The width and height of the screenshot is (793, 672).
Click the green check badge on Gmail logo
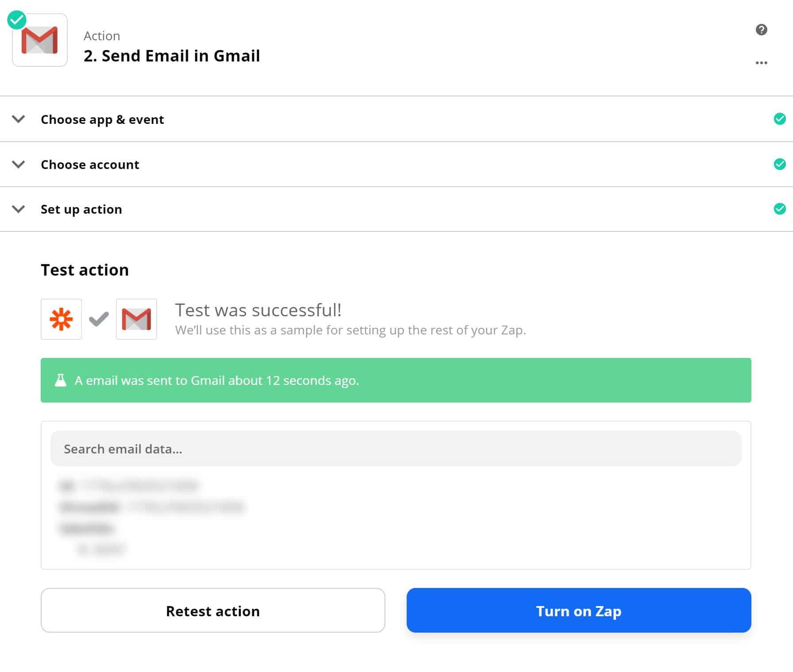click(x=17, y=20)
